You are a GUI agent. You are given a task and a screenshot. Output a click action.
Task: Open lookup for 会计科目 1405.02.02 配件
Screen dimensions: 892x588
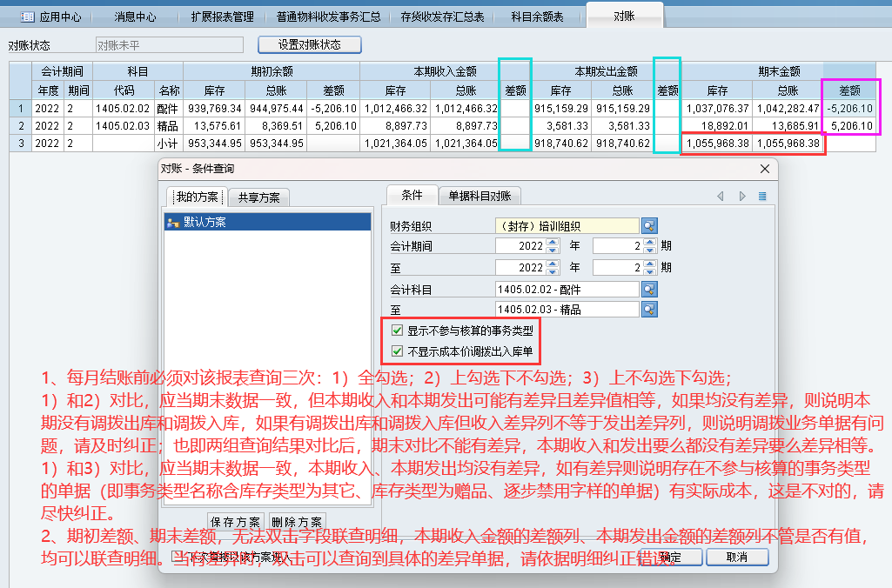point(649,289)
